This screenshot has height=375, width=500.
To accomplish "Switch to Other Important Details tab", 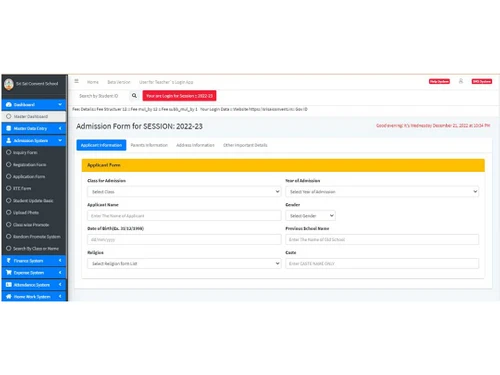I will click(245, 145).
